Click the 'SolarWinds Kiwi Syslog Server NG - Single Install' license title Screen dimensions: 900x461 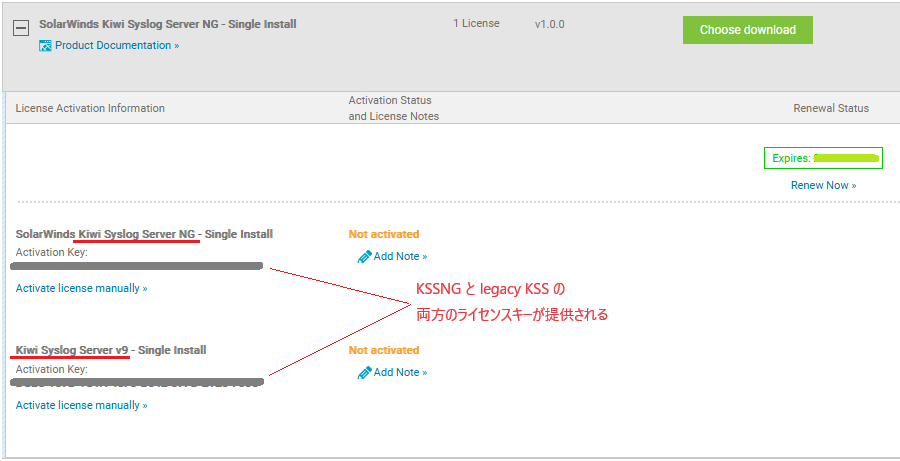tap(144, 234)
